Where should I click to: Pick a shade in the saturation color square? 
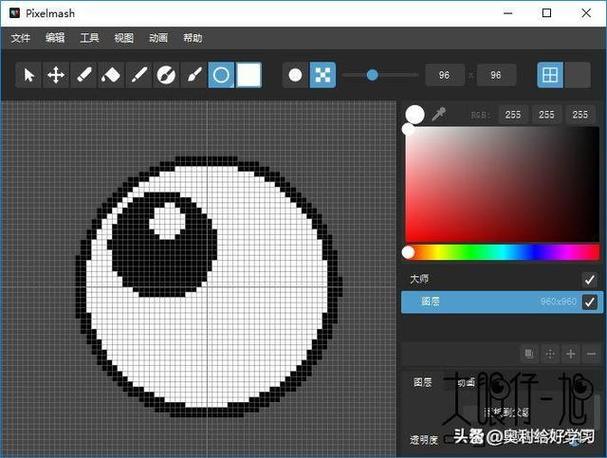tap(502, 184)
